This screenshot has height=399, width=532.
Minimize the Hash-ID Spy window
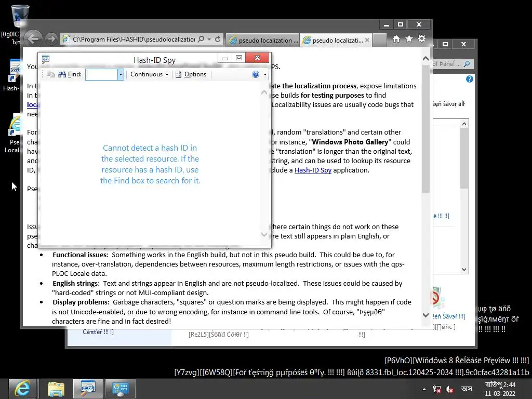[224, 58]
